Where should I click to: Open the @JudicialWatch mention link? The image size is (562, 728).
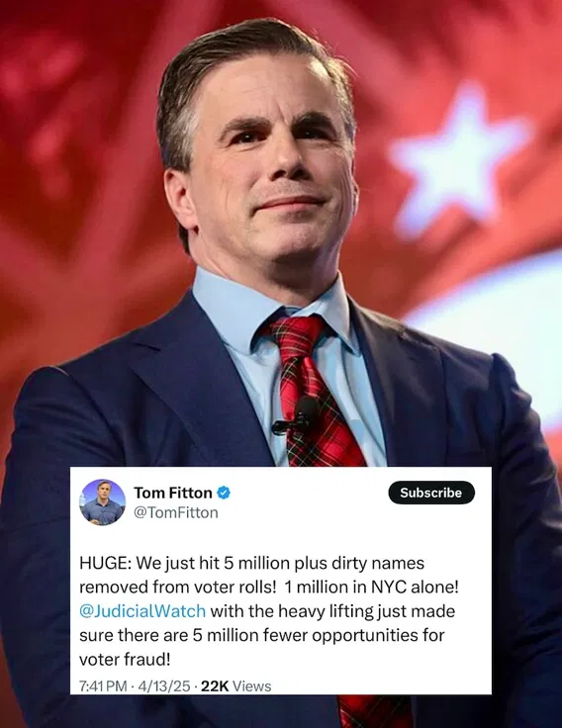[x=142, y=611]
